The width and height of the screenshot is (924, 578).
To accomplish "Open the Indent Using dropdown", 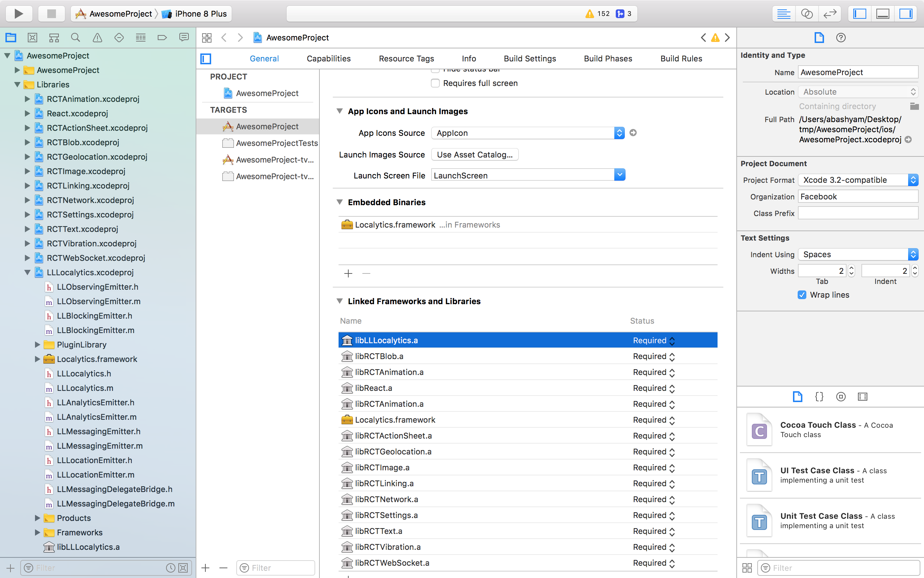I will point(858,254).
